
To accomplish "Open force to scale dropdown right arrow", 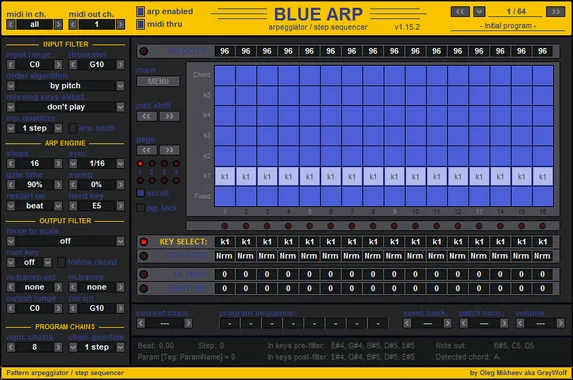I will 120,241.
